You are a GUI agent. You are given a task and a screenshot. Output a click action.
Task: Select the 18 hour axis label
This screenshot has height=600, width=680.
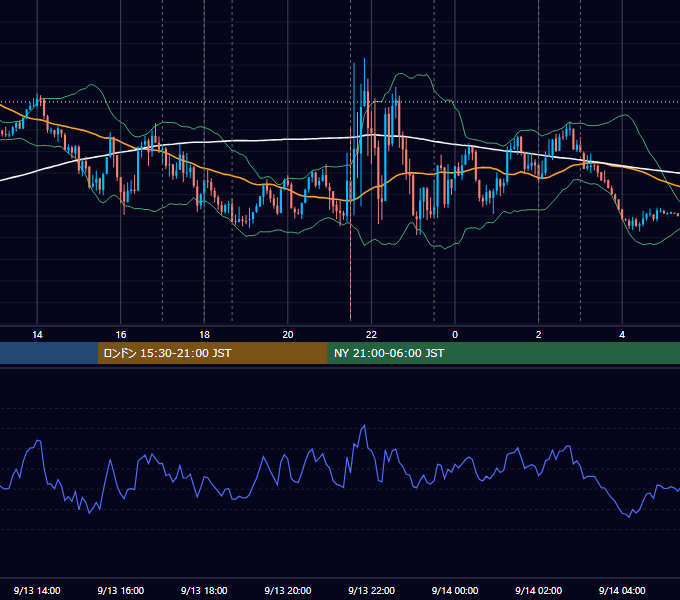[204, 335]
